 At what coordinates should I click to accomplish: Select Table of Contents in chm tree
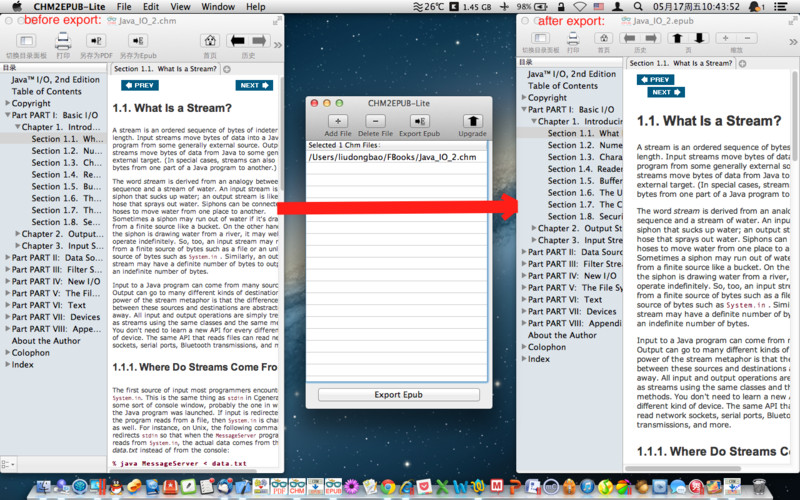[x=46, y=91]
